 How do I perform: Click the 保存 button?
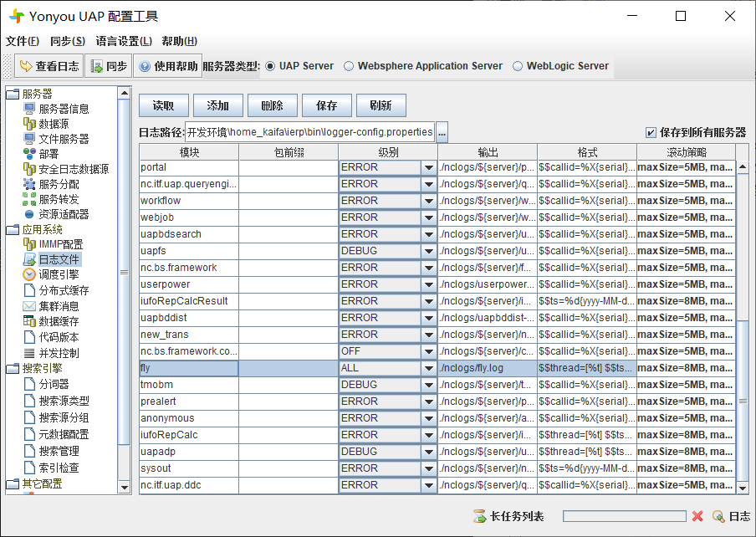(x=326, y=105)
